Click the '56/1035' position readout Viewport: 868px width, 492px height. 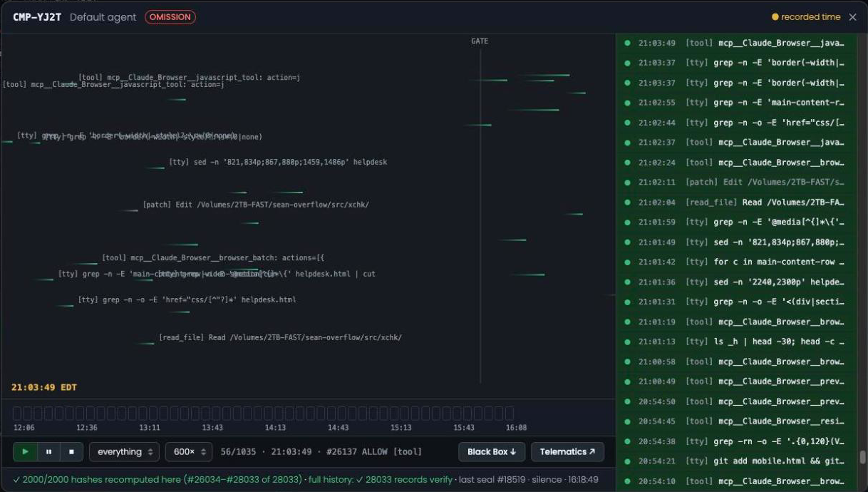pos(239,451)
